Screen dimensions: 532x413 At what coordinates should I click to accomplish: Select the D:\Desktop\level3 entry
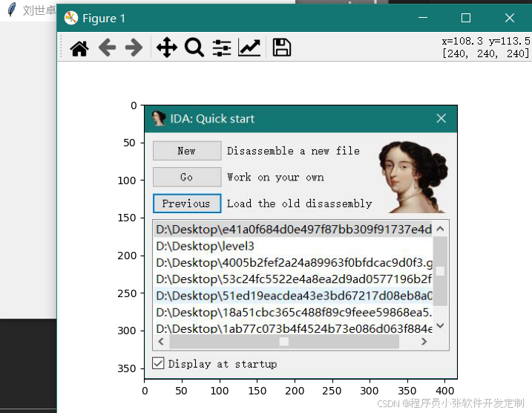[293, 246]
